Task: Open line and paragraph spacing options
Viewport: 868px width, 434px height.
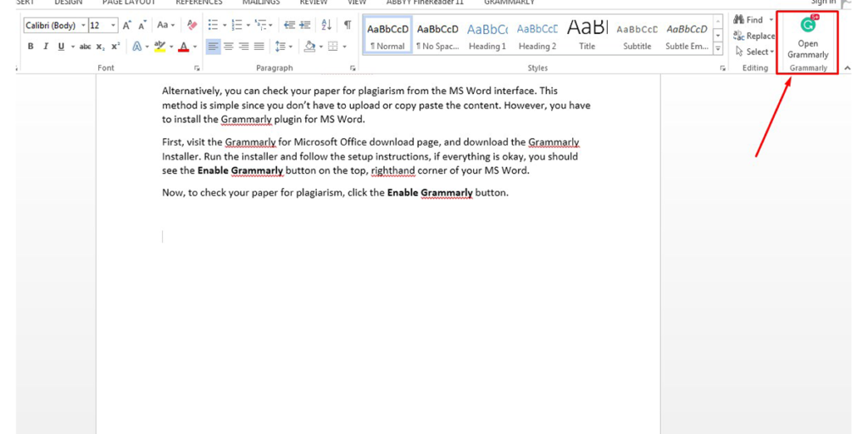Action: pyautogui.click(x=284, y=47)
